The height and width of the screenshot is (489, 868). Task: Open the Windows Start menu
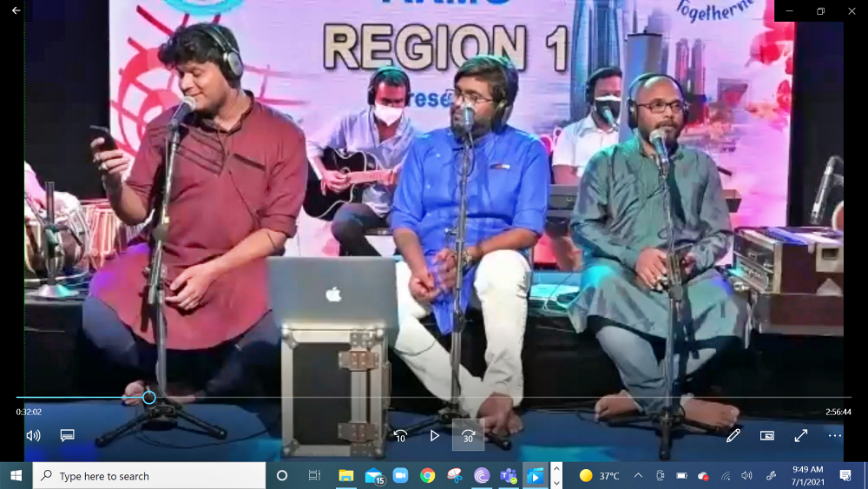tap(16, 476)
